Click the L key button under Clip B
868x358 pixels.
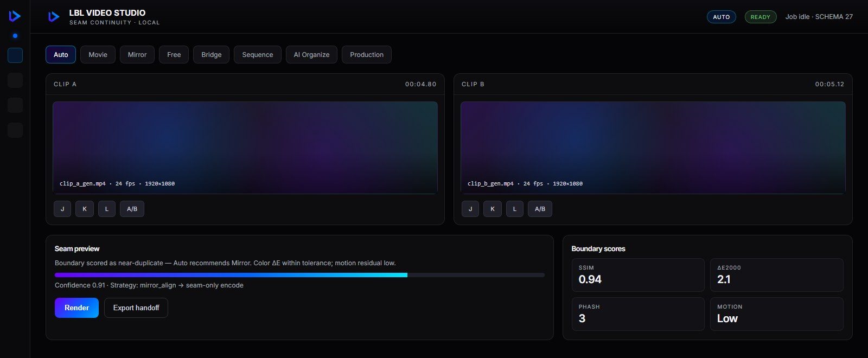[515, 209]
